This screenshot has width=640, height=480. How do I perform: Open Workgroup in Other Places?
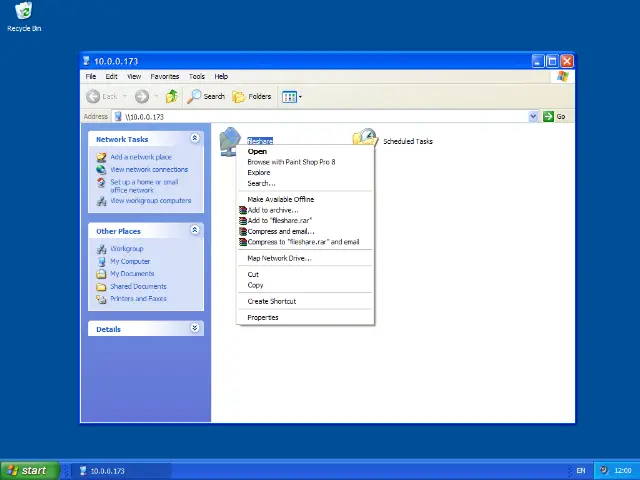click(127, 249)
